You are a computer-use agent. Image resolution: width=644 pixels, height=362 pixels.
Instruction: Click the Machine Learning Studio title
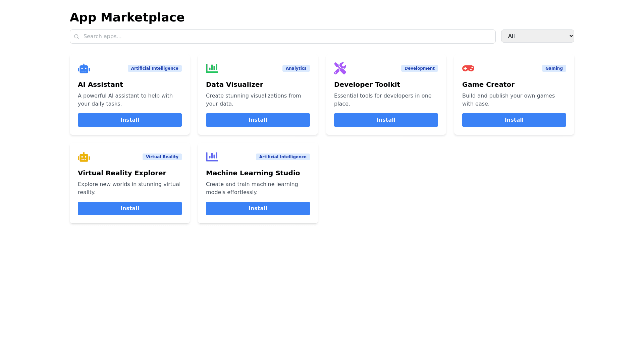click(x=253, y=173)
